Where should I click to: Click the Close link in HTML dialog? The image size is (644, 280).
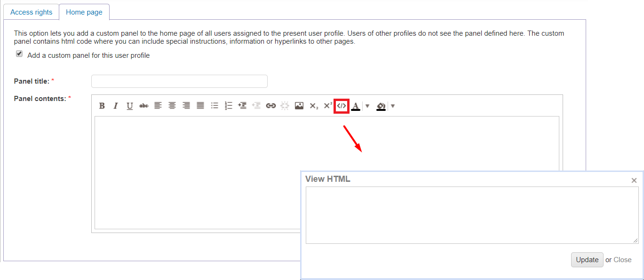pyautogui.click(x=622, y=260)
